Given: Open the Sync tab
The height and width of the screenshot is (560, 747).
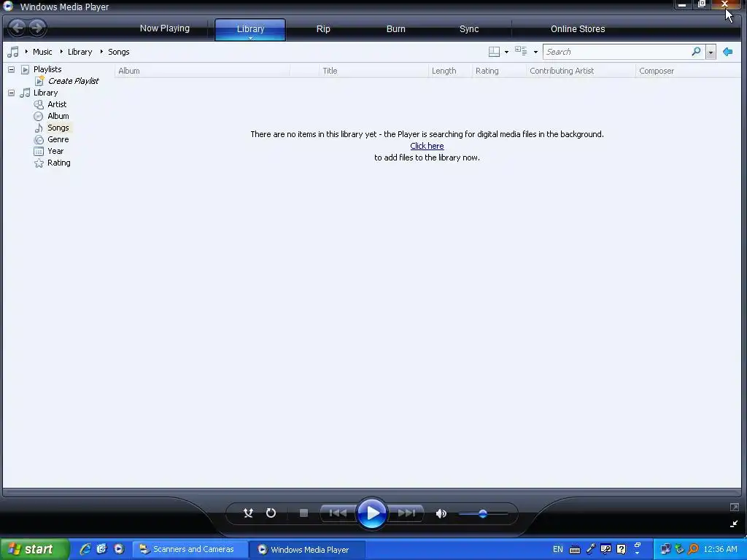Looking at the screenshot, I should point(469,29).
